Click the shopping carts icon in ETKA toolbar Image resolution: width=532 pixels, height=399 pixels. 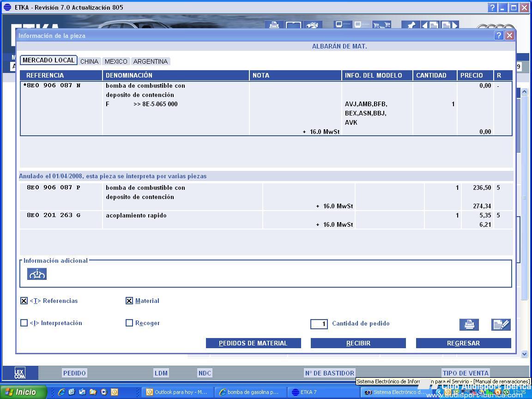pos(382,25)
